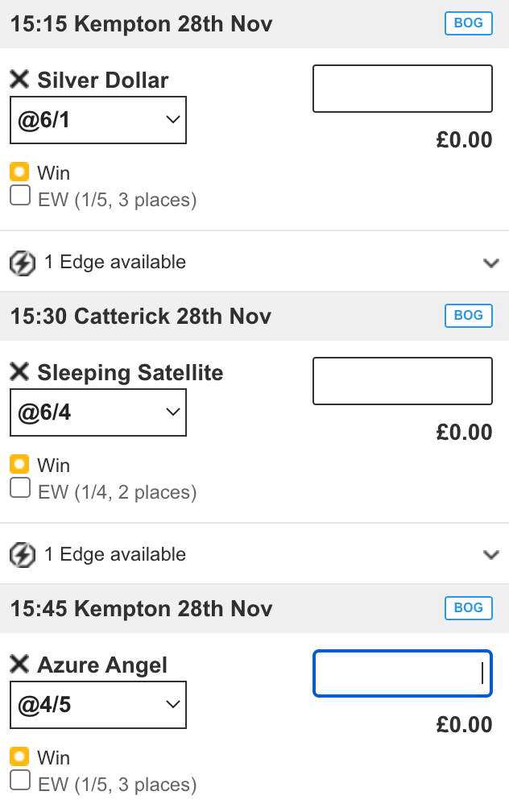Click the Edge lightning icon below Silver Dollar

click(22, 263)
